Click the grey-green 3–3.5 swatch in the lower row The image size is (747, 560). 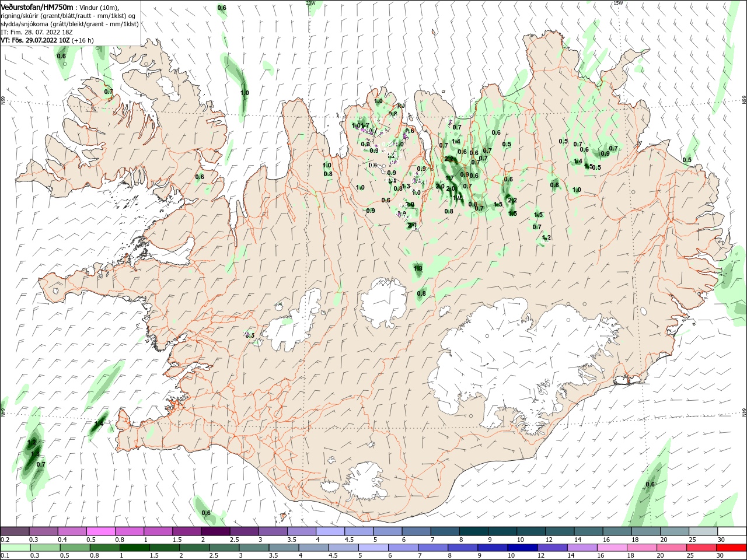click(x=255, y=548)
